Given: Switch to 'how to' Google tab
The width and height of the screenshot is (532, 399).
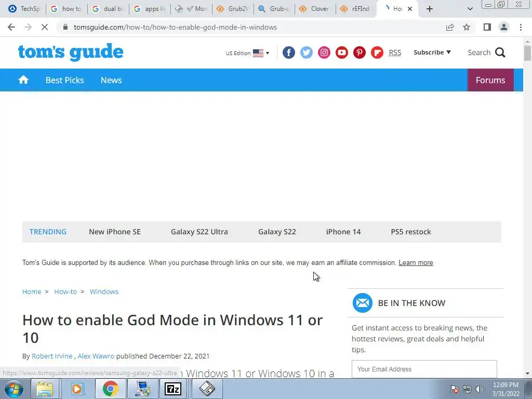Looking at the screenshot, I should (x=66, y=9).
